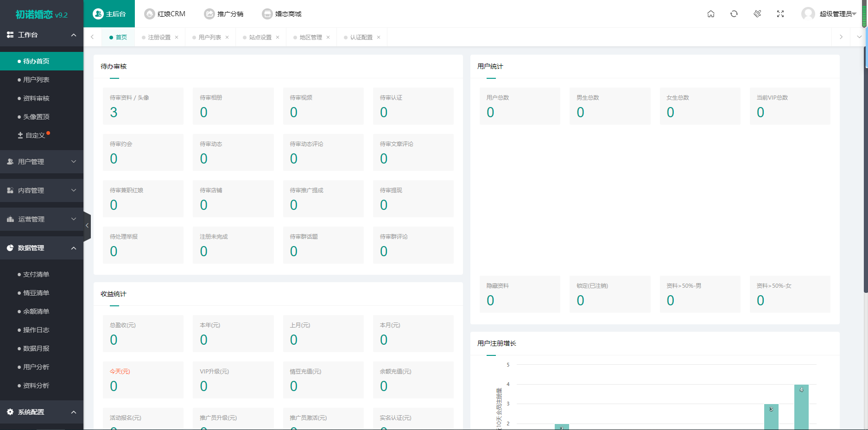This screenshot has height=430, width=868.
Task: Collapse sidebar with the left arrow handle
Action: point(87,226)
